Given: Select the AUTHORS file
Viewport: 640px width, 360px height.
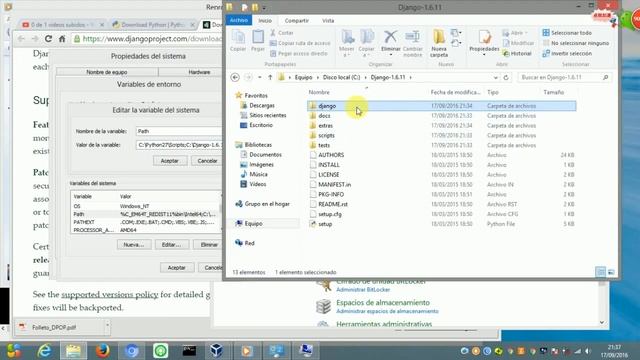Looking at the screenshot, I should pos(331,155).
